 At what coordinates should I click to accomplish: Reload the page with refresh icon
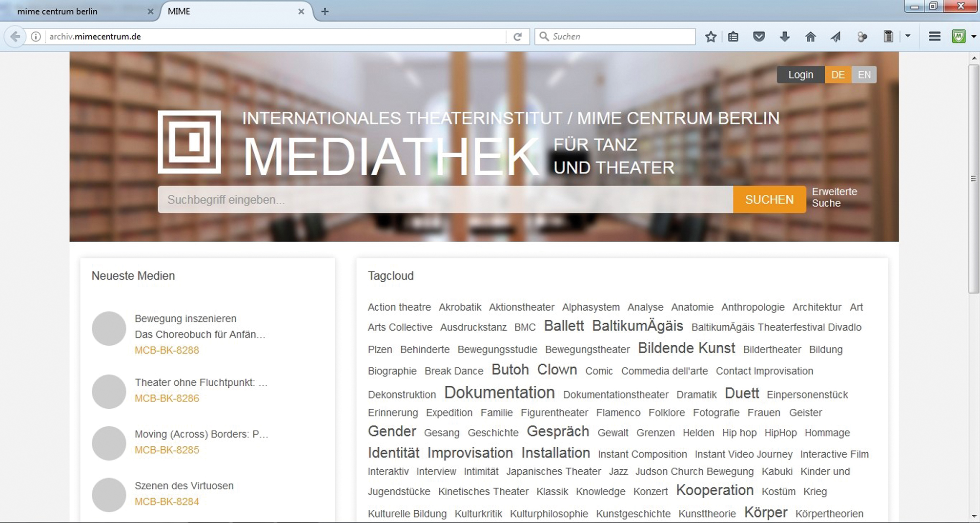coord(517,37)
